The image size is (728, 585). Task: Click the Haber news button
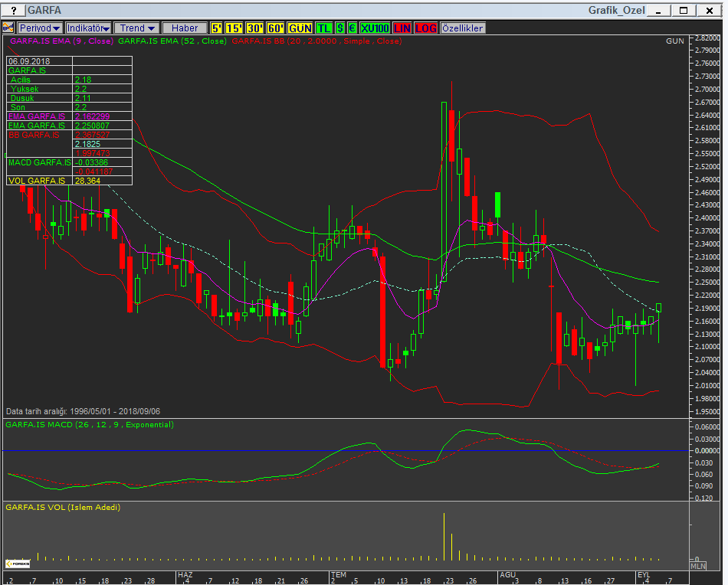[185, 28]
